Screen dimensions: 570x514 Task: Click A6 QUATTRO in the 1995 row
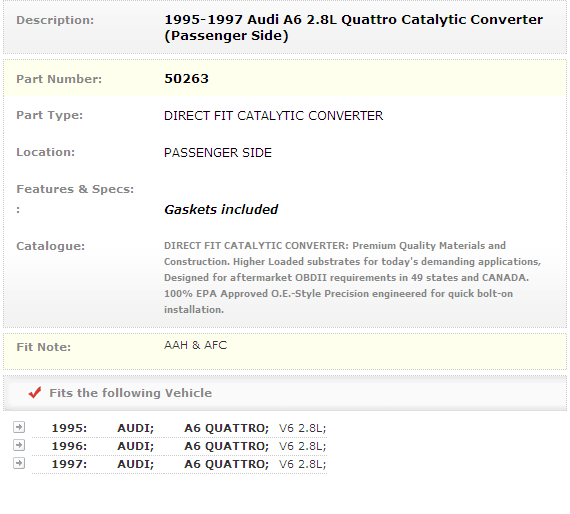coord(226,428)
